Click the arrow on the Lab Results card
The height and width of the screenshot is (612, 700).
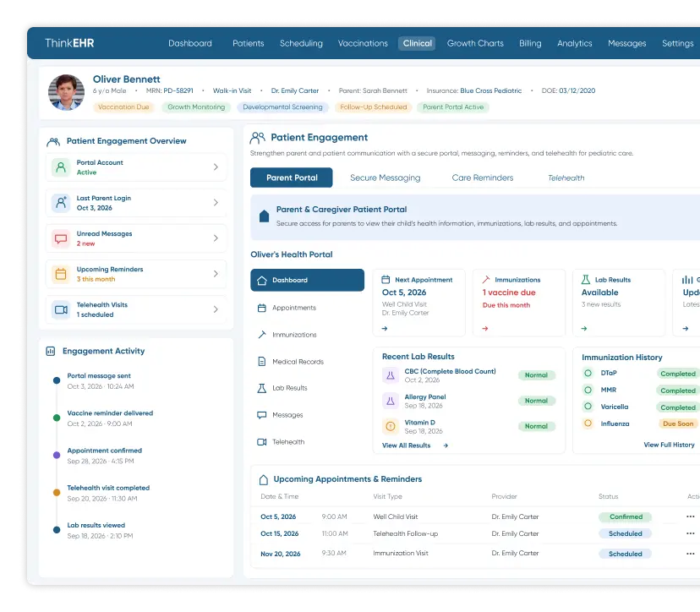(x=583, y=329)
